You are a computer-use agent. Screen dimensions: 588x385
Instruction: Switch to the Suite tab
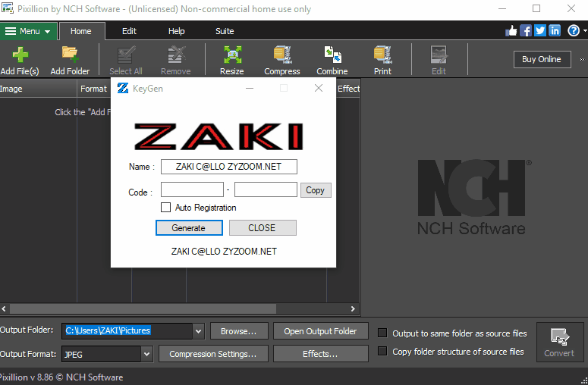click(225, 31)
